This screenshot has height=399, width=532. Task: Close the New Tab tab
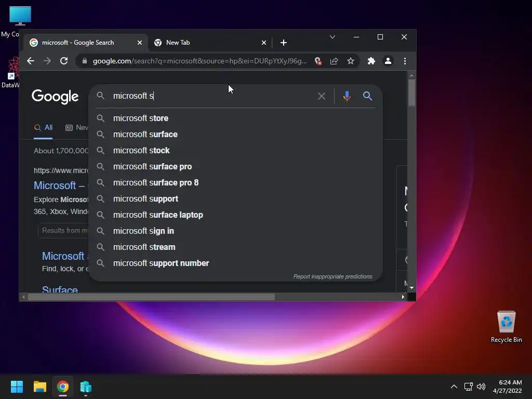point(263,43)
